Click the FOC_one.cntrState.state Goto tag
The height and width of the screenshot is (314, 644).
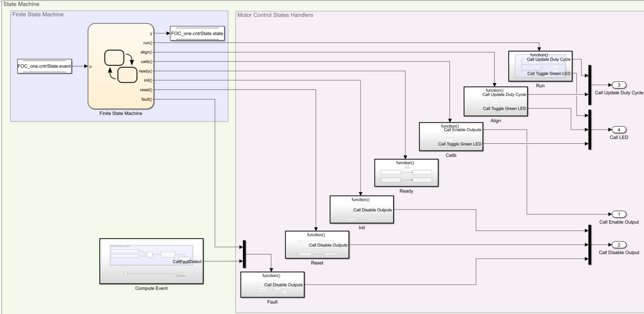click(x=197, y=33)
